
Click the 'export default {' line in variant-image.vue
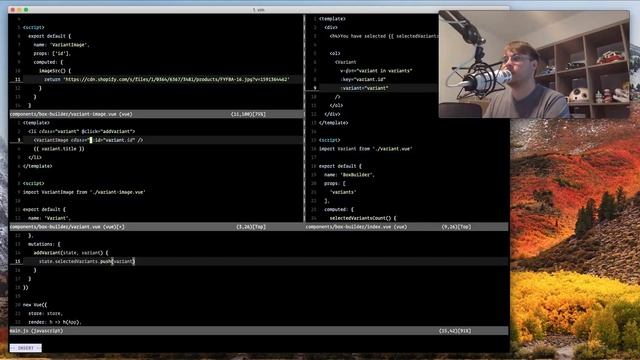tap(49, 36)
